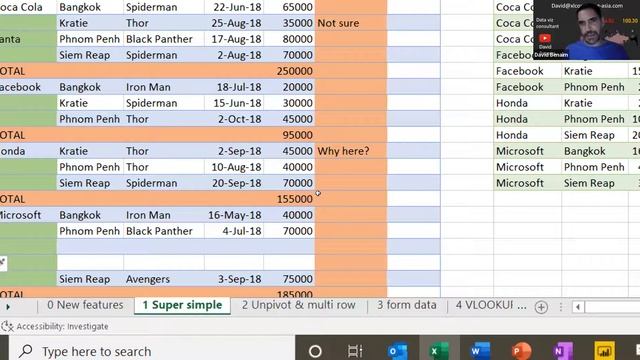
Task: Click the 'Kratie' cell in 25-Aug-18 row
Action: (x=90, y=23)
